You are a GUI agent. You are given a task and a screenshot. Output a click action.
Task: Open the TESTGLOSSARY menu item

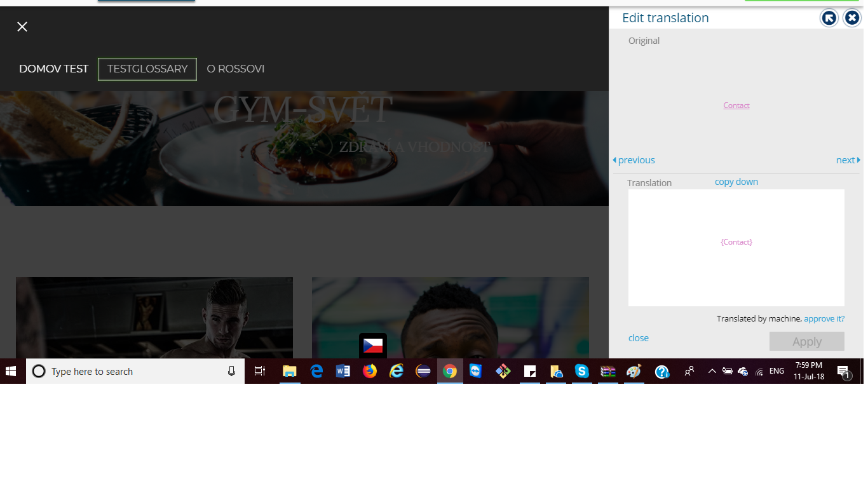click(x=147, y=69)
